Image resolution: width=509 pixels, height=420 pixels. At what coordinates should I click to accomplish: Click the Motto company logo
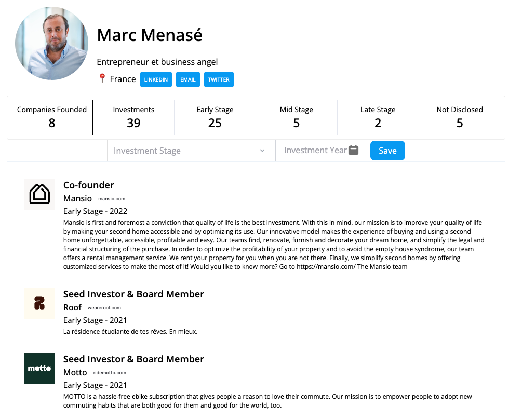point(39,368)
